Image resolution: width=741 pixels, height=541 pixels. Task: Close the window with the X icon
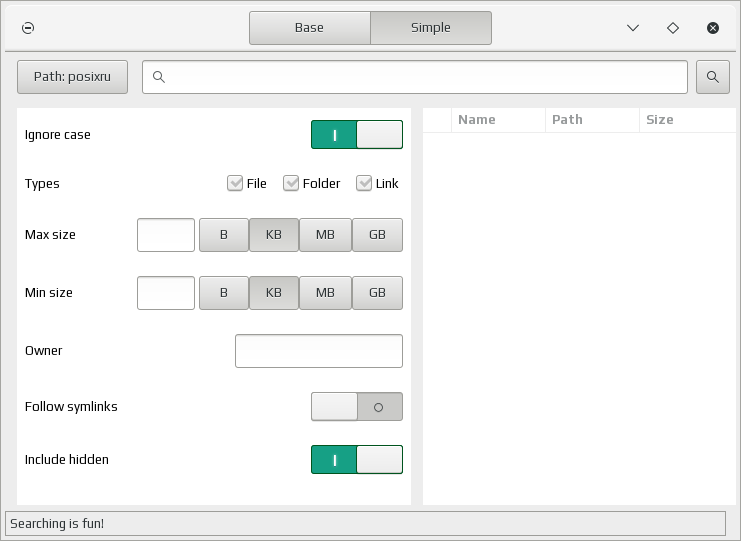[x=713, y=28]
